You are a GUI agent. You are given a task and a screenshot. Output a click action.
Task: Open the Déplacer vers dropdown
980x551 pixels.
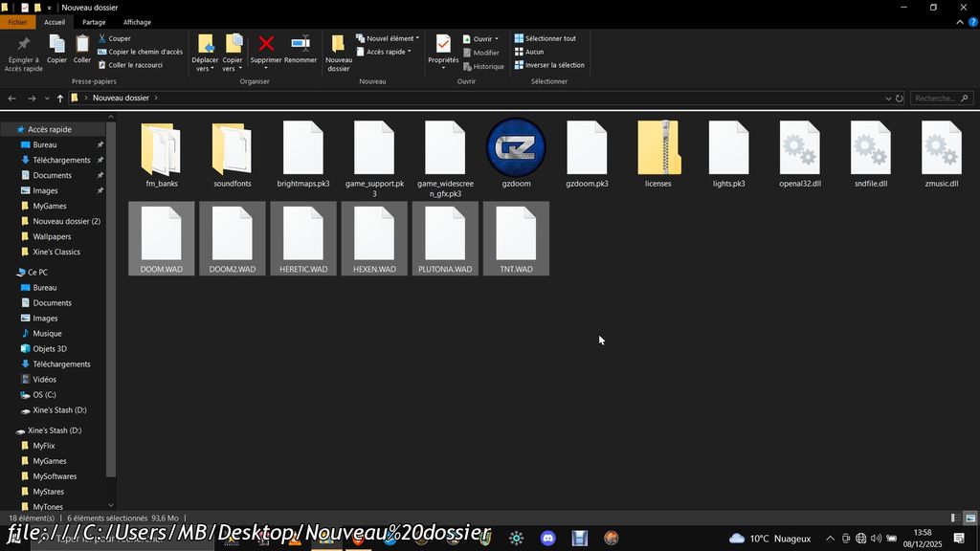[x=205, y=53]
